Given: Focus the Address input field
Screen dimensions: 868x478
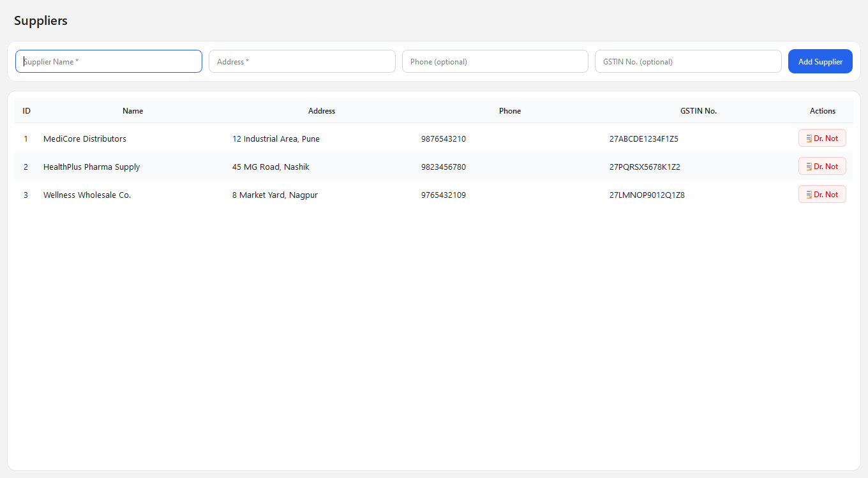Looking at the screenshot, I should click(302, 61).
